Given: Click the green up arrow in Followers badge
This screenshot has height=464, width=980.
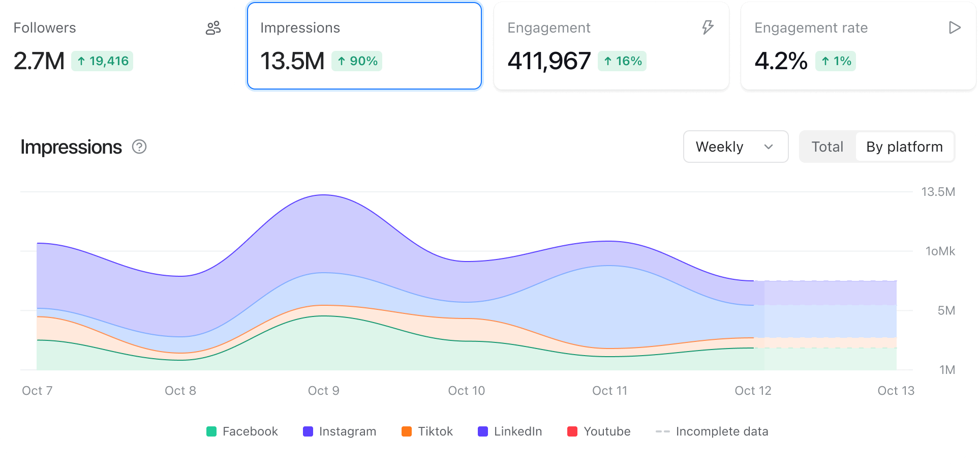Looking at the screenshot, I should click(x=81, y=61).
